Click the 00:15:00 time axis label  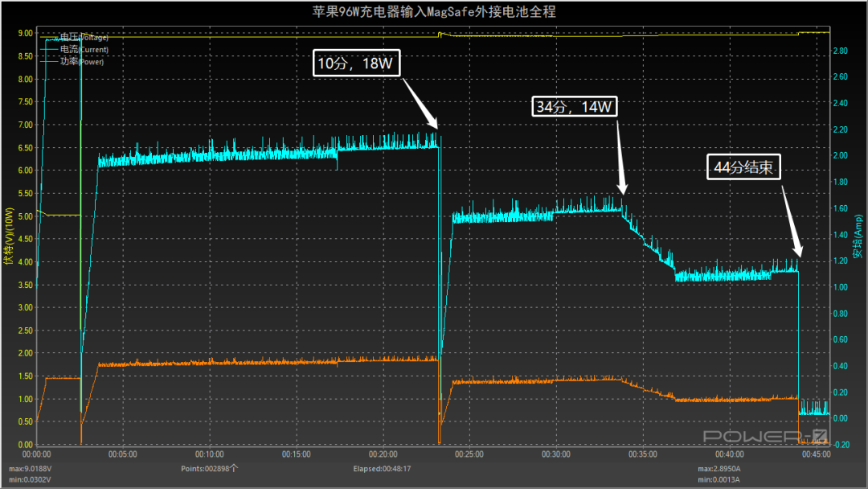coord(296,454)
